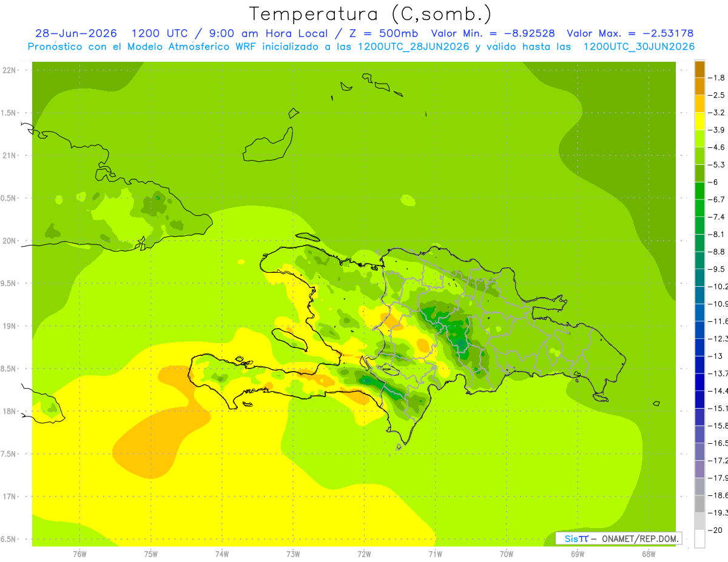Viewport: 728px width, 562px height.
Task: Pick the colorbar swatch between -2.5 and -3.2
Action: tap(699, 104)
